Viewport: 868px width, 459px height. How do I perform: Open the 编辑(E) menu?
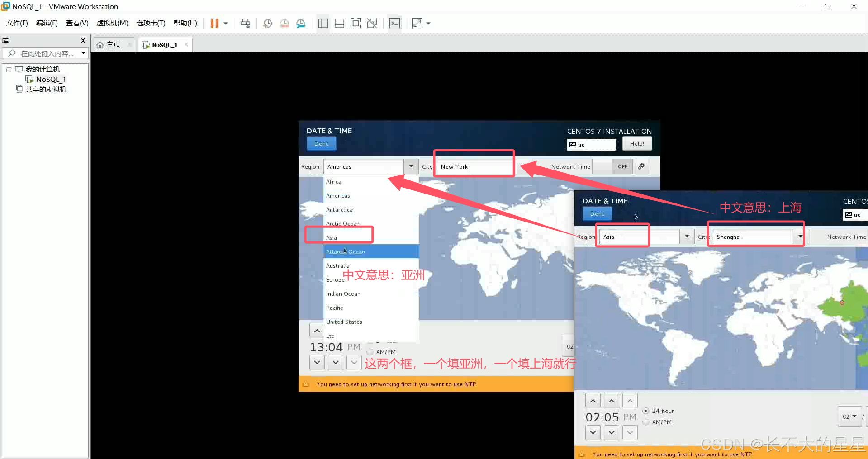[47, 23]
